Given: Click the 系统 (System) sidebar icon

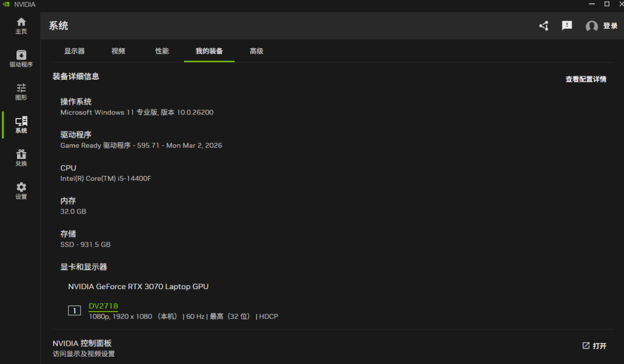Looking at the screenshot, I should coord(21,125).
